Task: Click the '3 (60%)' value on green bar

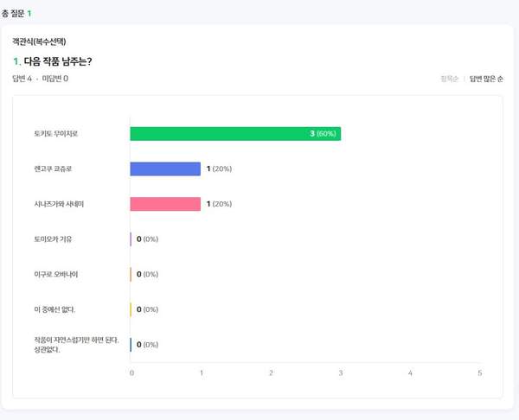Action: (323, 134)
